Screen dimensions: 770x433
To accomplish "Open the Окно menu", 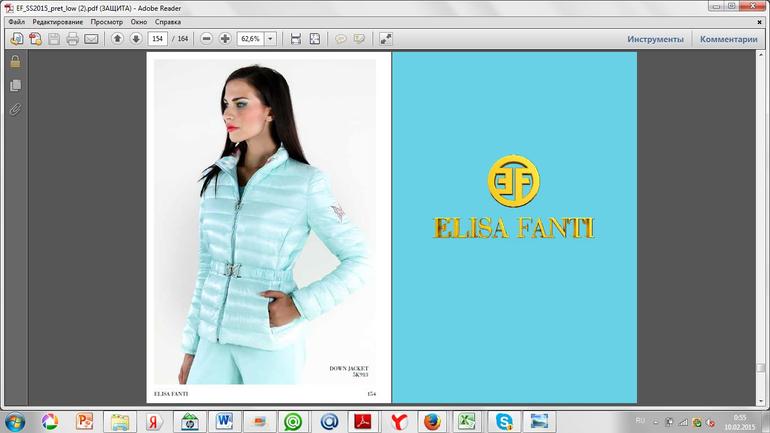I will [138, 22].
